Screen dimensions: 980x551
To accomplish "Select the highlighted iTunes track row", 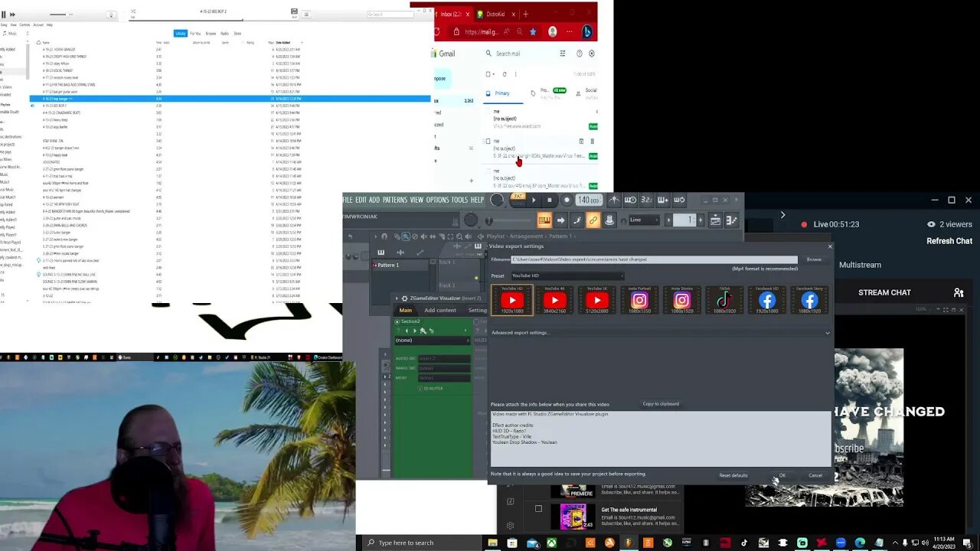I will (x=230, y=99).
